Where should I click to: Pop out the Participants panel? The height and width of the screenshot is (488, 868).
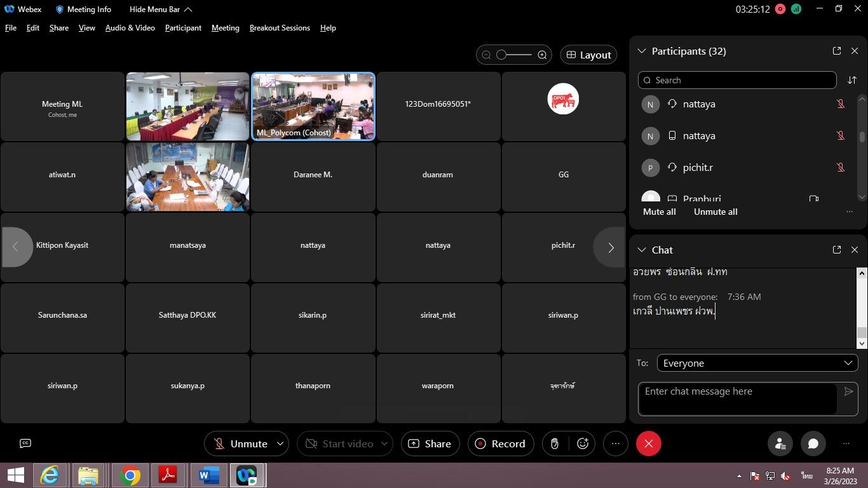837,51
